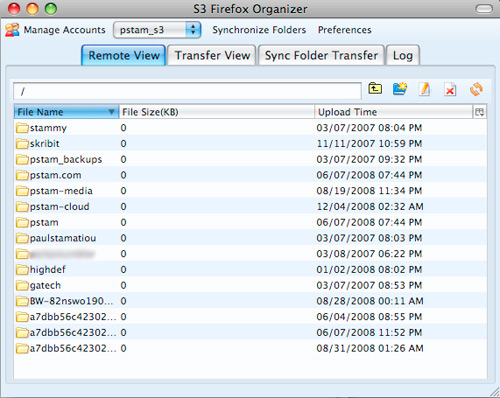Click the stammy file name text

coord(48,128)
